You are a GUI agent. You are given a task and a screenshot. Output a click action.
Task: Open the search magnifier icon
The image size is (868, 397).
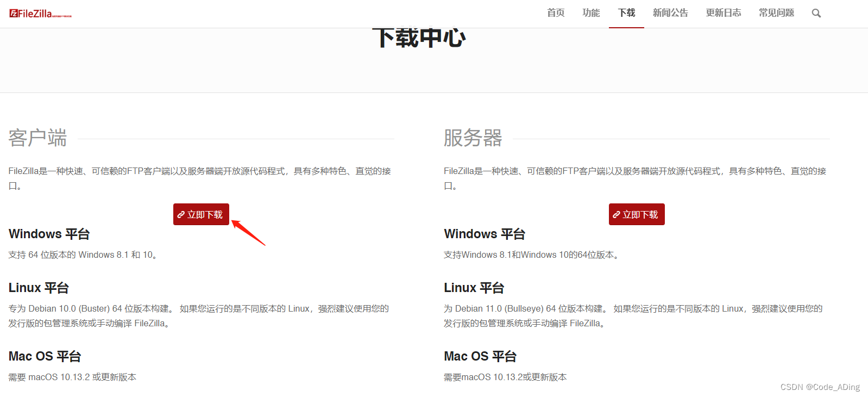[x=816, y=13]
